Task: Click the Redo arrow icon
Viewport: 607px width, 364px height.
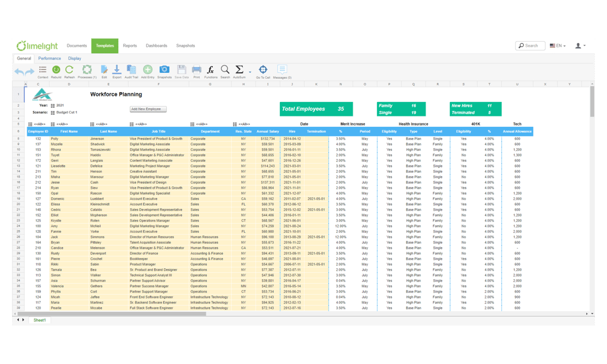Action: pos(29,72)
